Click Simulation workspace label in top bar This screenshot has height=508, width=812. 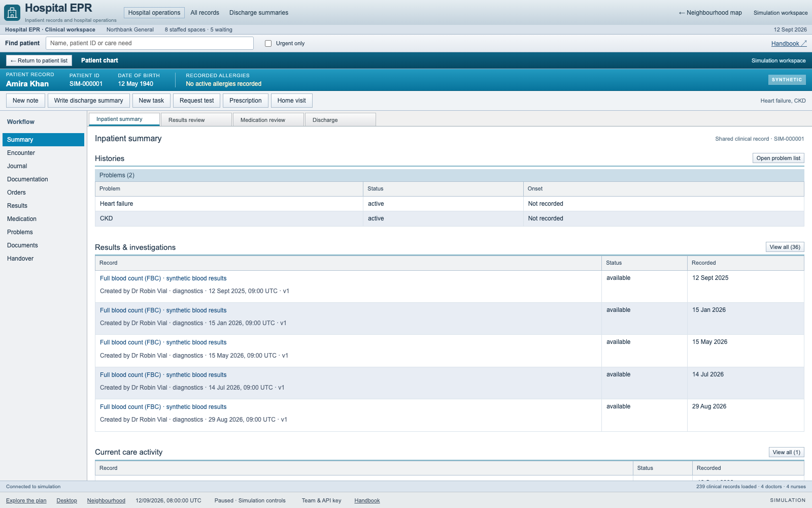pos(781,13)
